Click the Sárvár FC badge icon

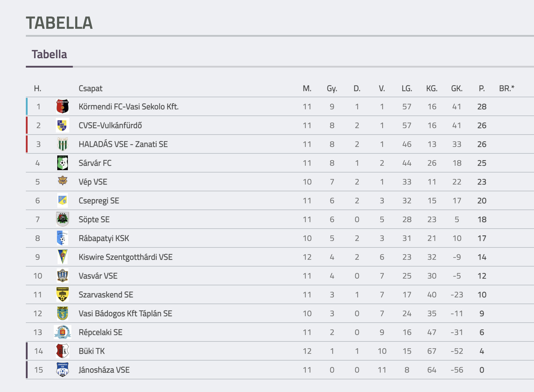pyautogui.click(x=62, y=163)
